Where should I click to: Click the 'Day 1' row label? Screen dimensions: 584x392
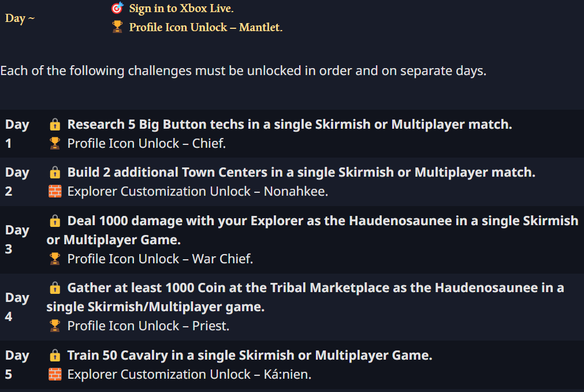(x=17, y=133)
